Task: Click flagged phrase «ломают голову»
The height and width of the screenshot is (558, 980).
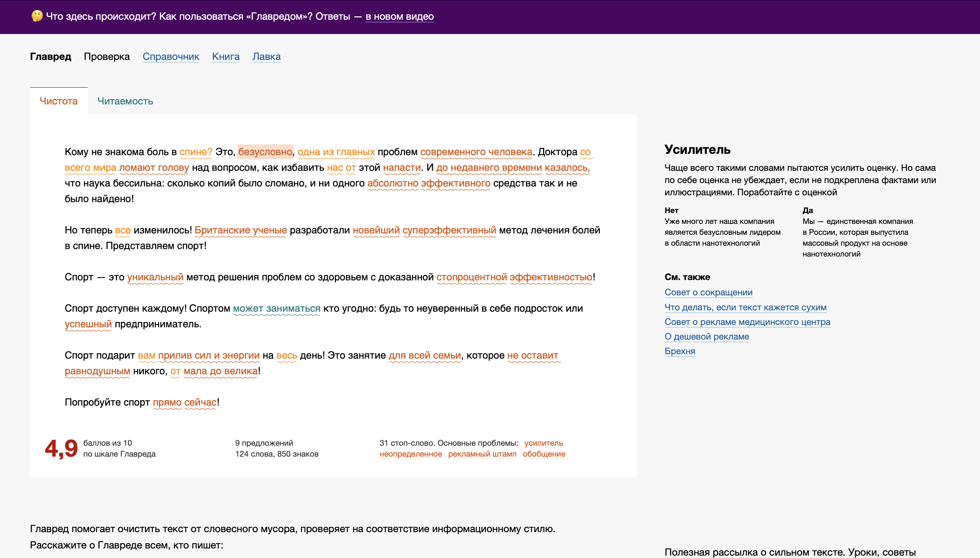Action: pyautogui.click(x=154, y=167)
